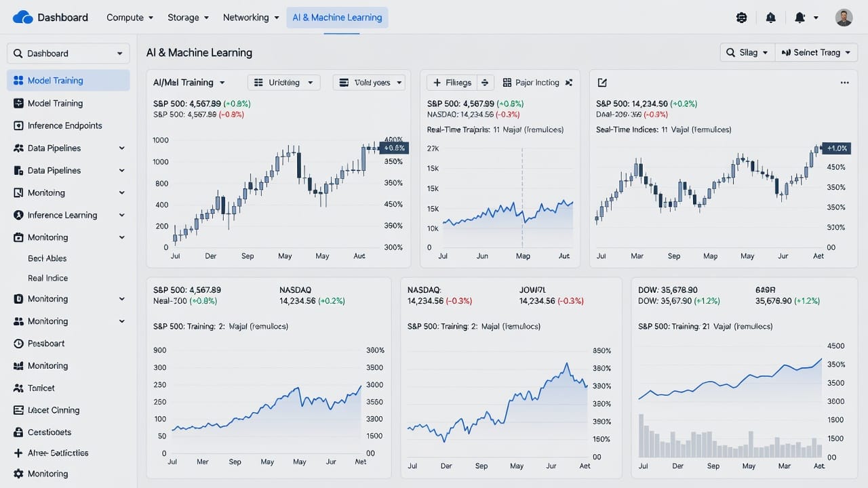Open the AI/Mel Training dropdown
868x488 pixels.
click(x=189, y=83)
